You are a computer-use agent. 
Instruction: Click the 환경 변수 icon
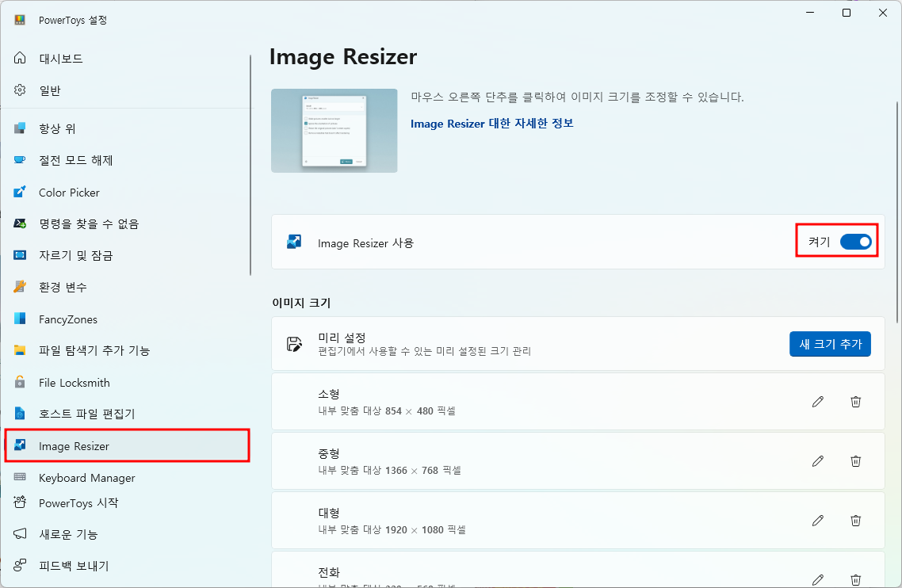[20, 287]
